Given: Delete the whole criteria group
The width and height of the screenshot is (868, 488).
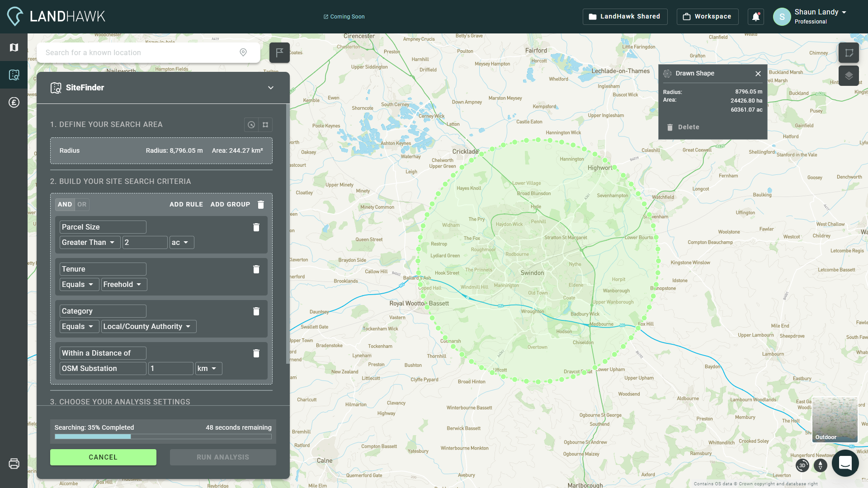Looking at the screenshot, I should pyautogui.click(x=261, y=205).
